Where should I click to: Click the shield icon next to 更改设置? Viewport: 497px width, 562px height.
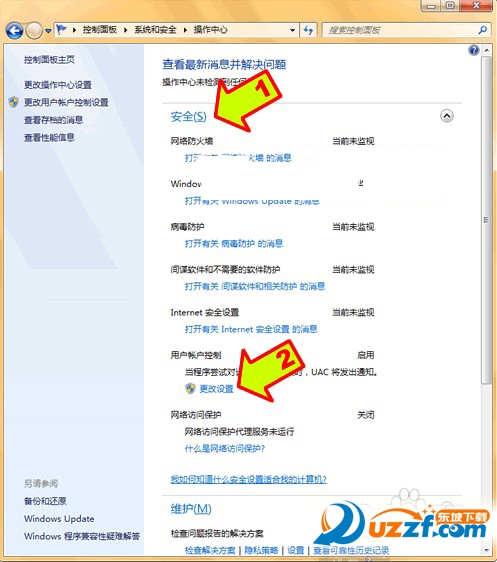190,389
